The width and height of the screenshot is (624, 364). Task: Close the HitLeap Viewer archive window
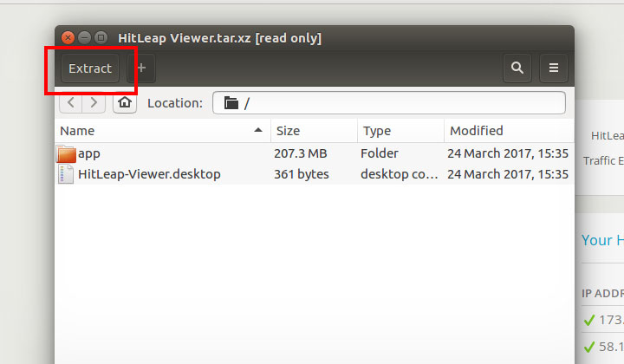coord(68,38)
